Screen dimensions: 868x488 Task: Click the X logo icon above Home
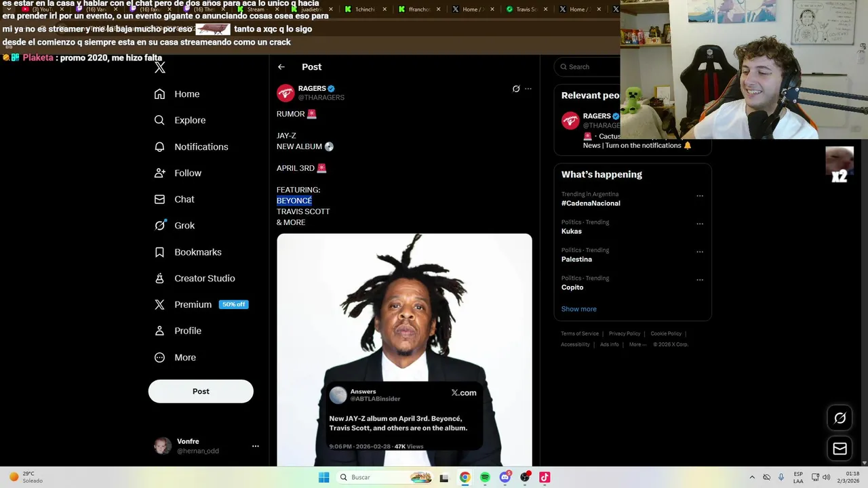[159, 67]
